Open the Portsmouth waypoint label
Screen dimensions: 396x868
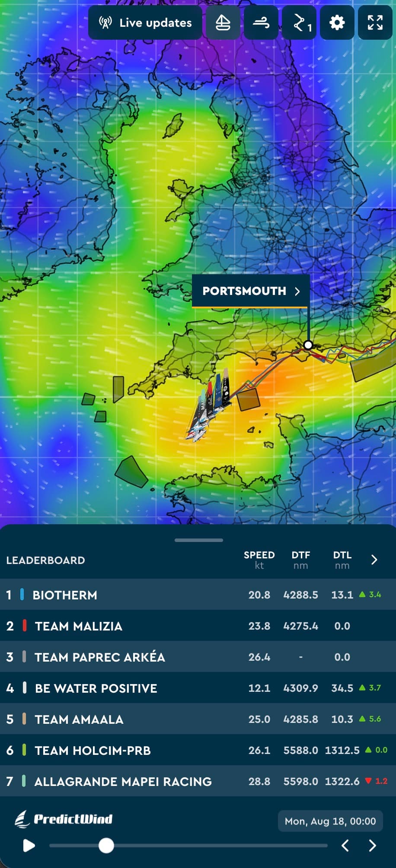[251, 291]
